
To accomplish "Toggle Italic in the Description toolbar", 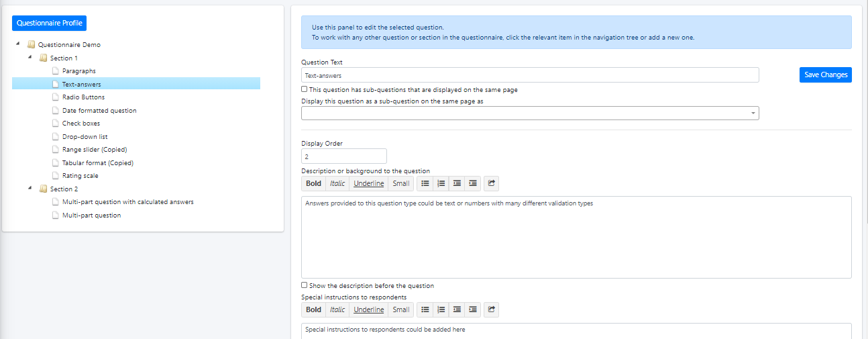I will [337, 183].
